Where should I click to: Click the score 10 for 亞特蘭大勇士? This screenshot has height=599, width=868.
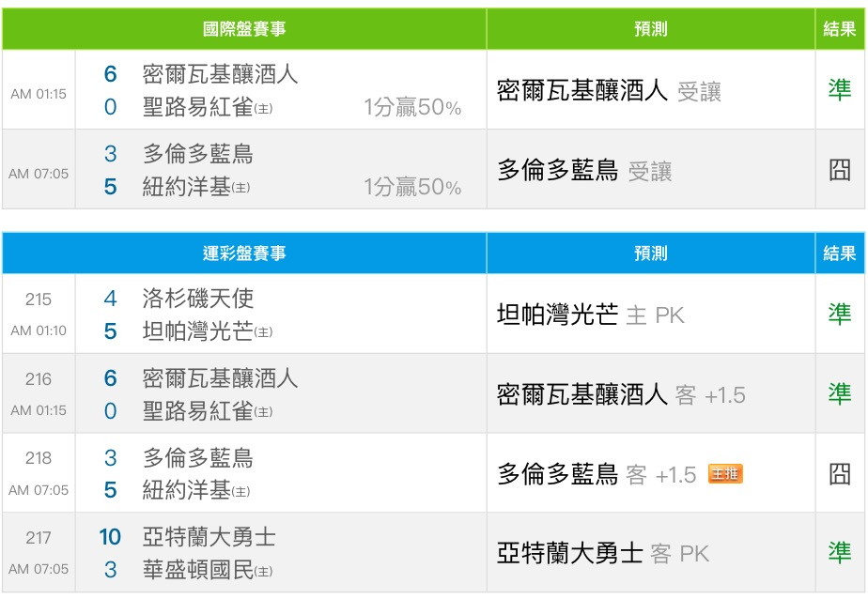click(x=110, y=537)
